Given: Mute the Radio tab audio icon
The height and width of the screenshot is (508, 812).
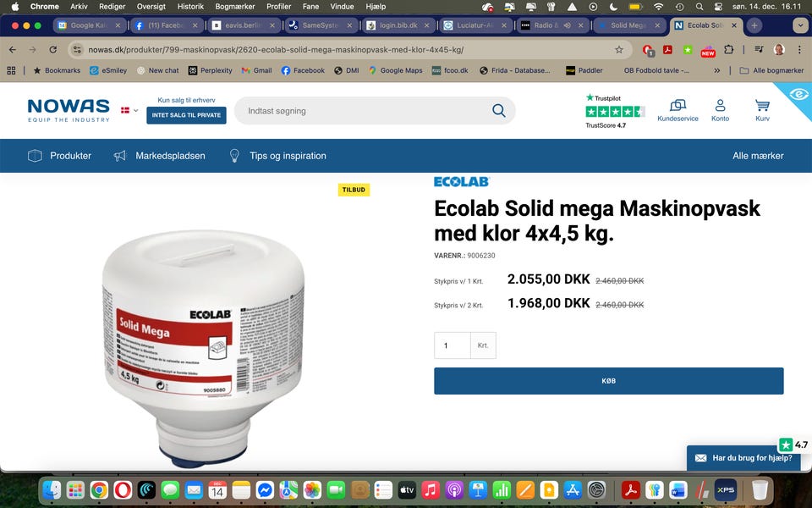Looking at the screenshot, I should (x=567, y=25).
